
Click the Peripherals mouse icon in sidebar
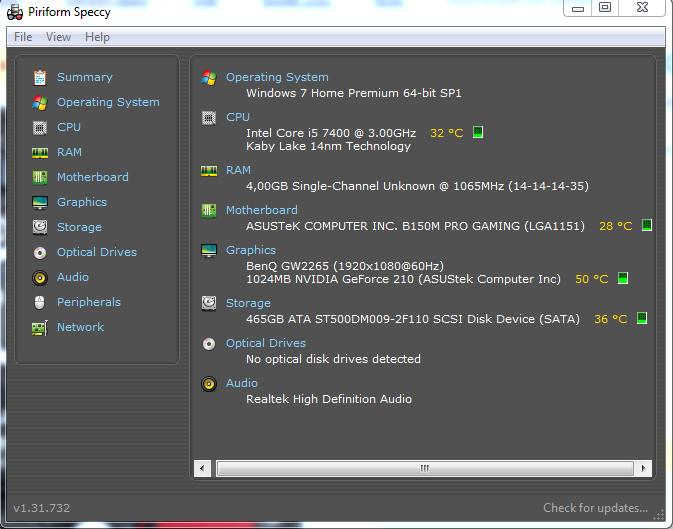(x=39, y=302)
